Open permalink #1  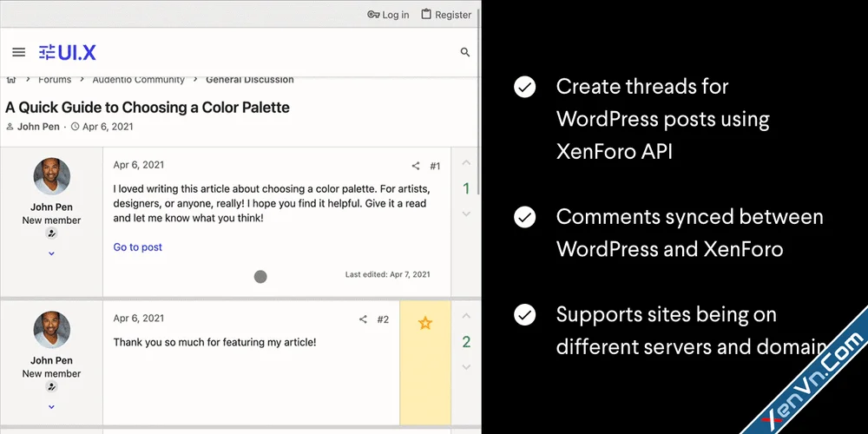point(435,166)
